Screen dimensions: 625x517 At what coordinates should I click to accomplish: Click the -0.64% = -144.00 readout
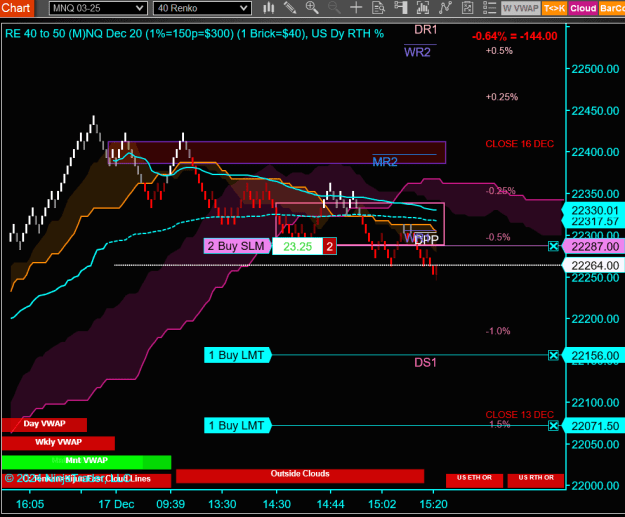[x=515, y=36]
